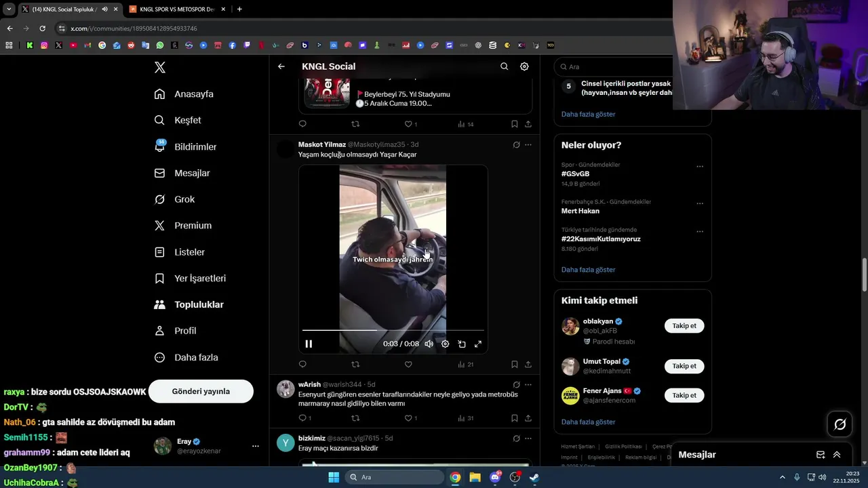
Task: Compose new message in Mesajlar drawer
Action: [821, 455]
